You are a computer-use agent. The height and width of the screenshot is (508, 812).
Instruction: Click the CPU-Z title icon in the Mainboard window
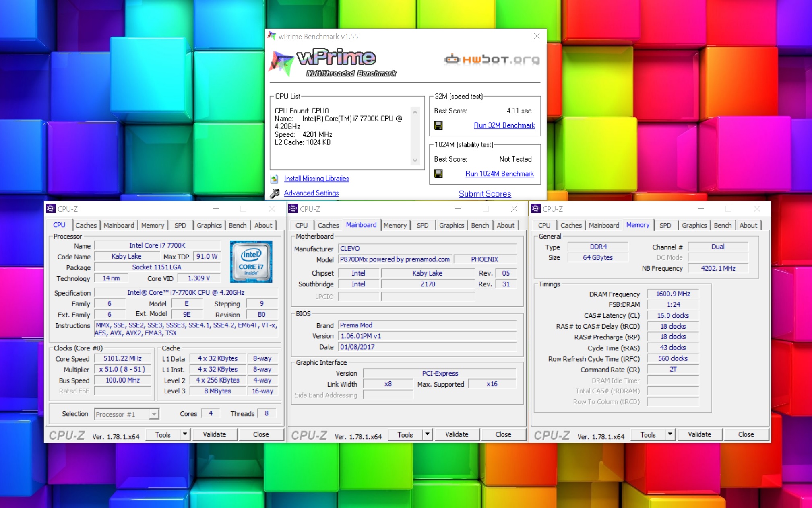(293, 209)
